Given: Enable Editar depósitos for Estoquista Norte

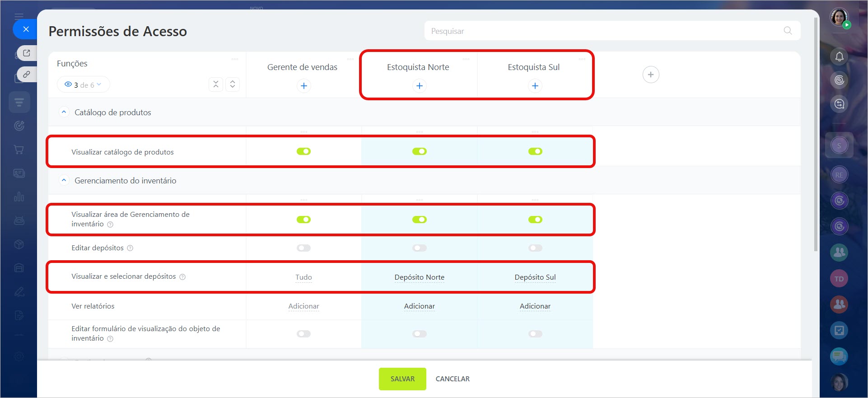Looking at the screenshot, I should (419, 248).
